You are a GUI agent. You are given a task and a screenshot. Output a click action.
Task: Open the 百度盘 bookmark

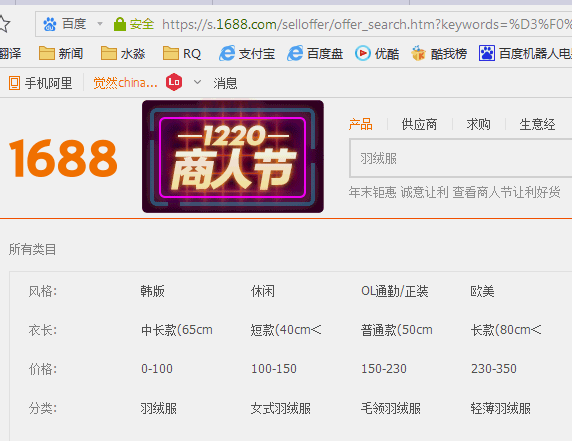pyautogui.click(x=315, y=54)
